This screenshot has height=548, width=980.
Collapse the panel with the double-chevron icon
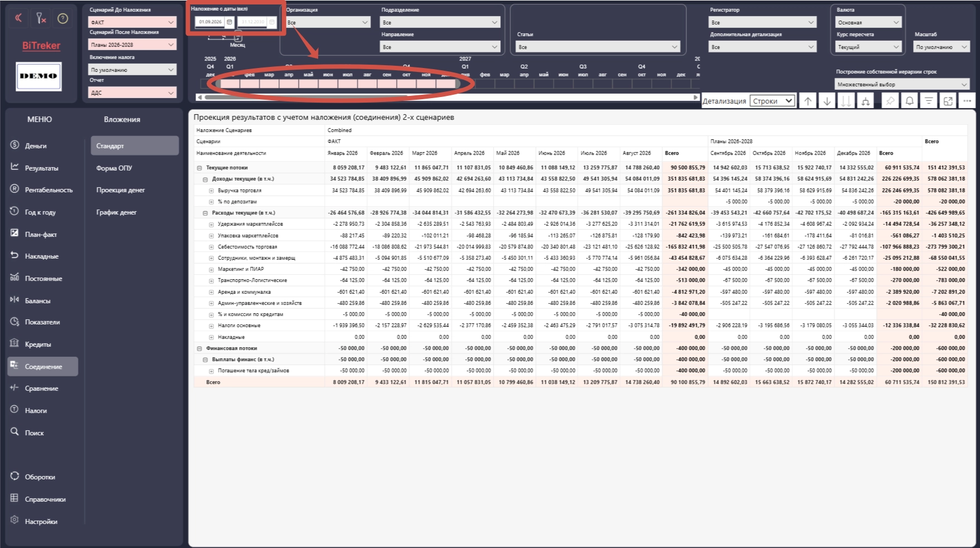coord(18,18)
